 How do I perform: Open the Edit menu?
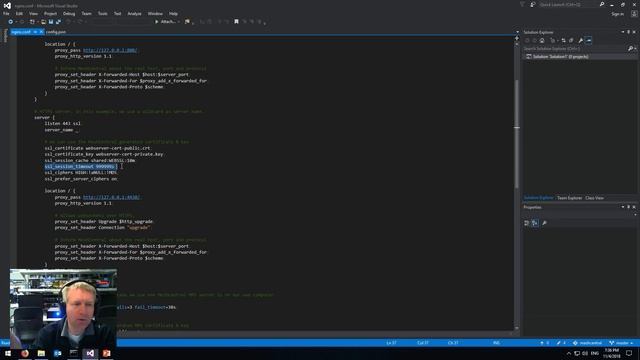19,13
